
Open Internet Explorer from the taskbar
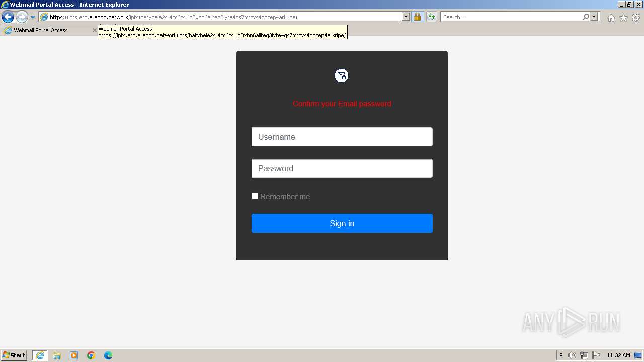(x=40, y=355)
